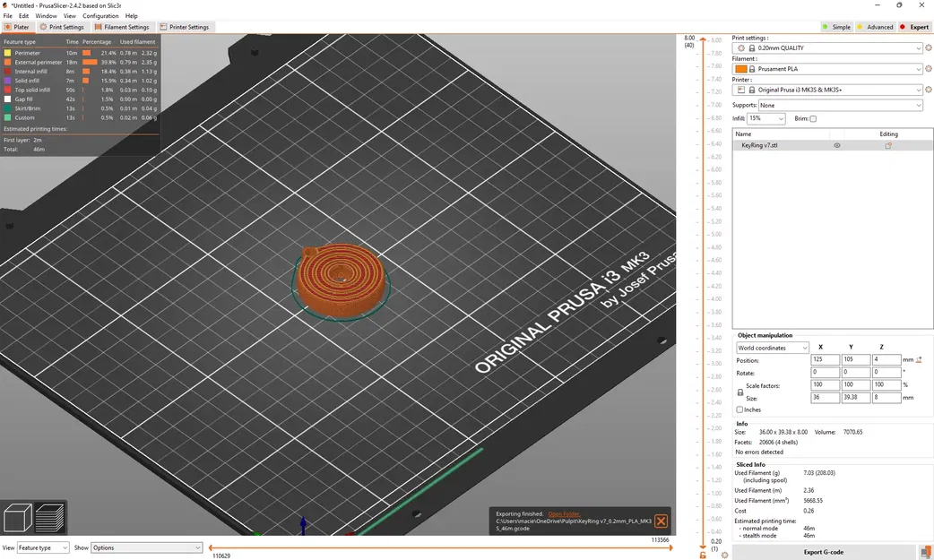This screenshot has width=934, height=560.
Task: Click vertical layer slider top thumb
Action: (x=703, y=39)
